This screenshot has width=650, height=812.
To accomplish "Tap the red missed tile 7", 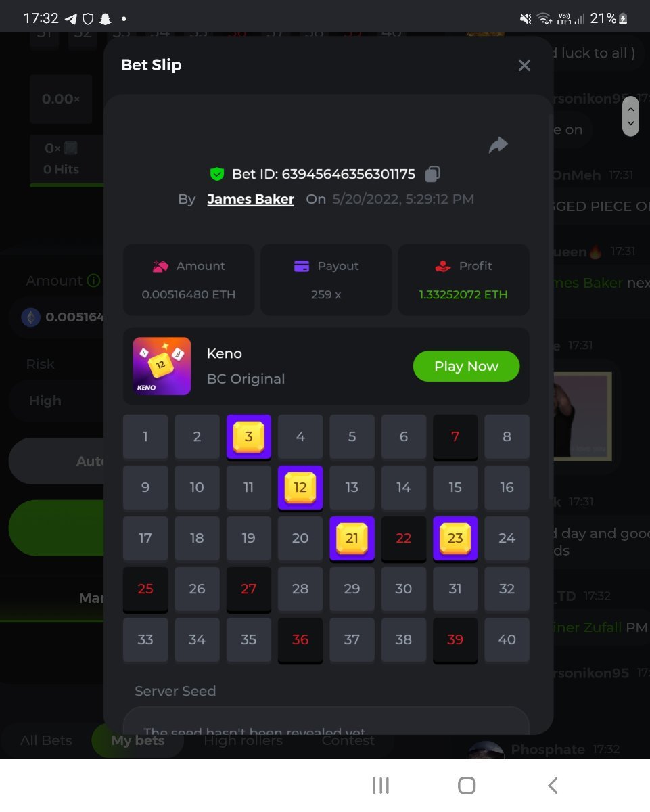I will click(455, 437).
